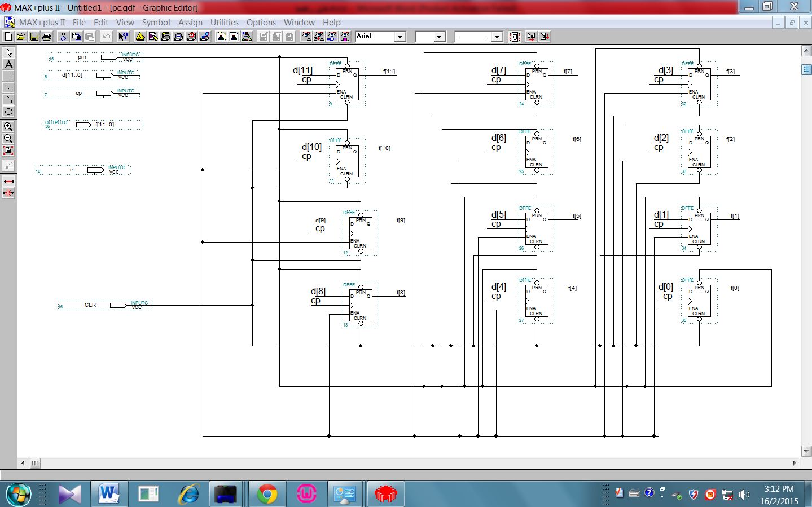Choose the Circle drawing tool
This screenshot has width=812, height=507.
point(8,112)
